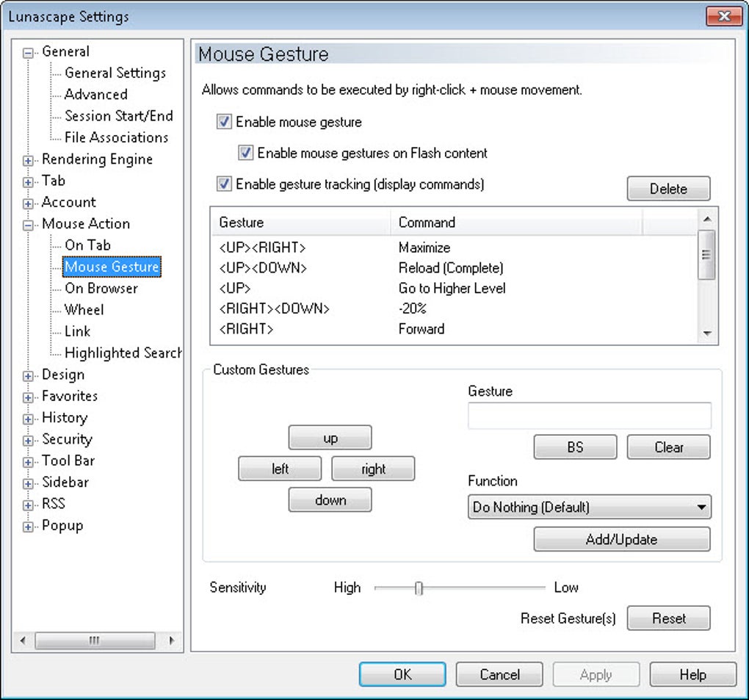
Task: Expand the Design tree node
Action: click(x=28, y=376)
